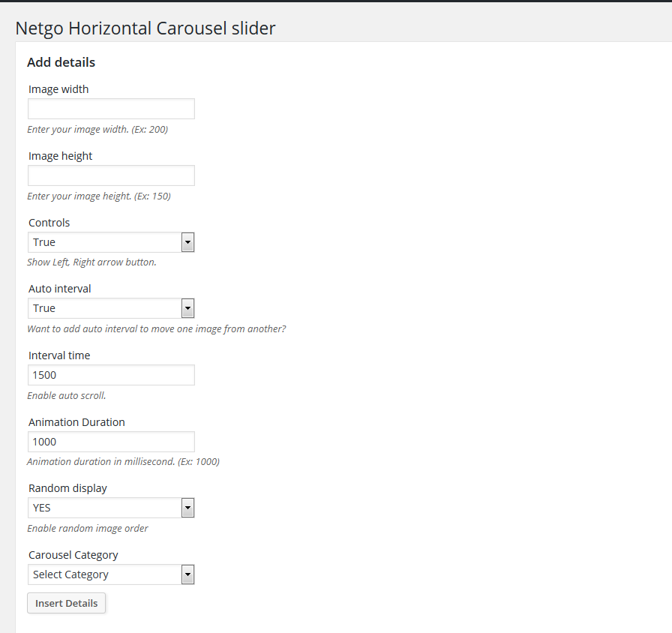
Task: Select the Random display box showing YES
Action: pyautogui.click(x=111, y=508)
